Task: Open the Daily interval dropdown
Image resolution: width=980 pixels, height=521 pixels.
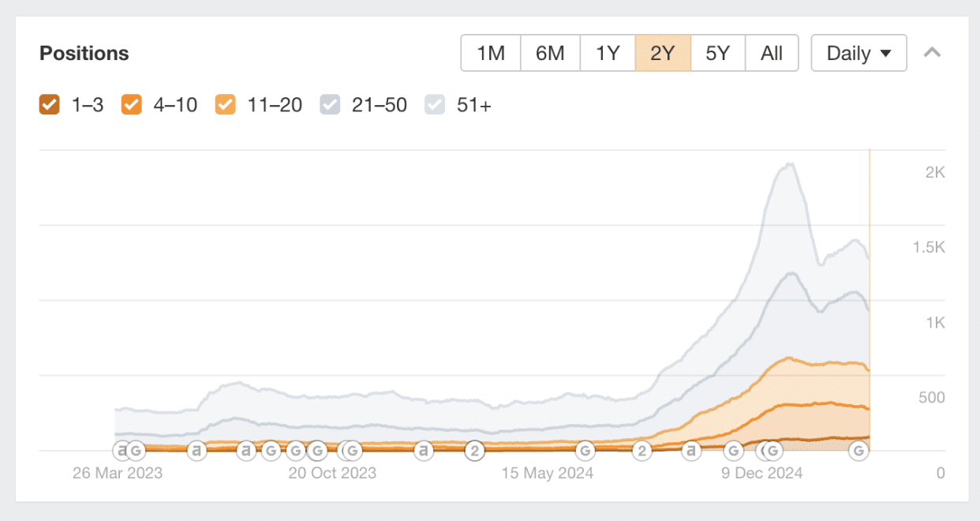Action: (858, 54)
